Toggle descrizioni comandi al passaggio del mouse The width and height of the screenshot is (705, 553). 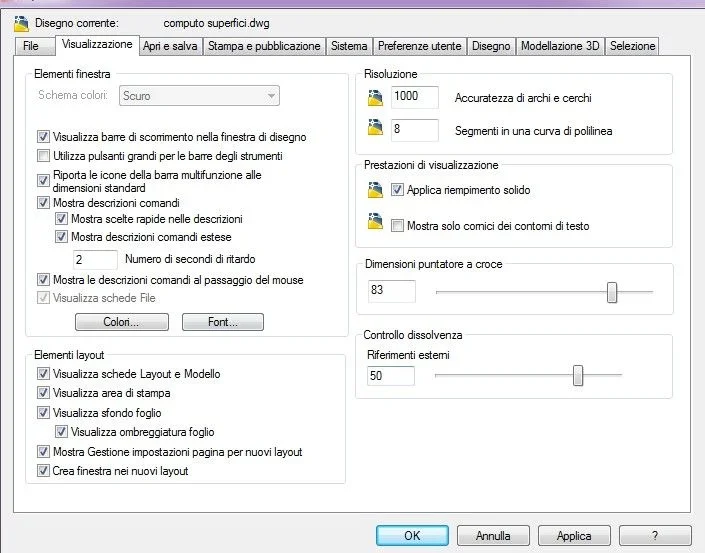[x=43, y=280]
